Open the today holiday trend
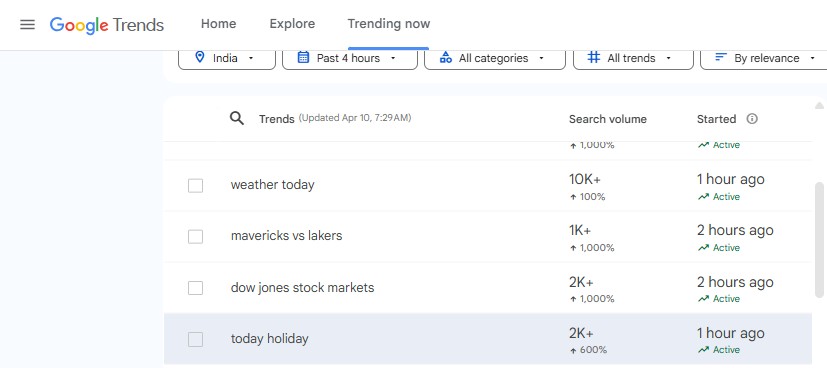 pos(270,339)
